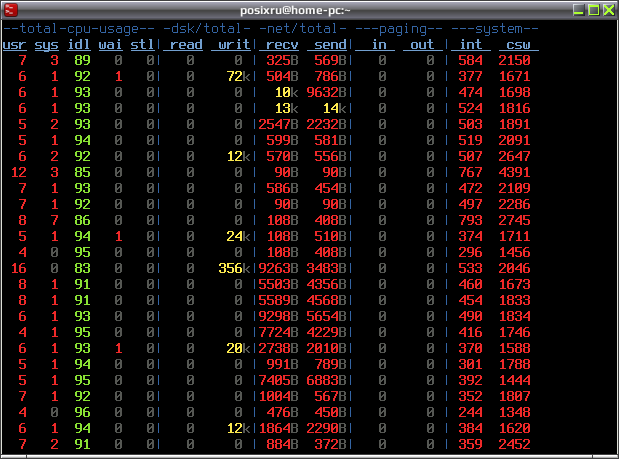The width and height of the screenshot is (619, 459).
Task: Click the paging in column header
Action: (375, 44)
